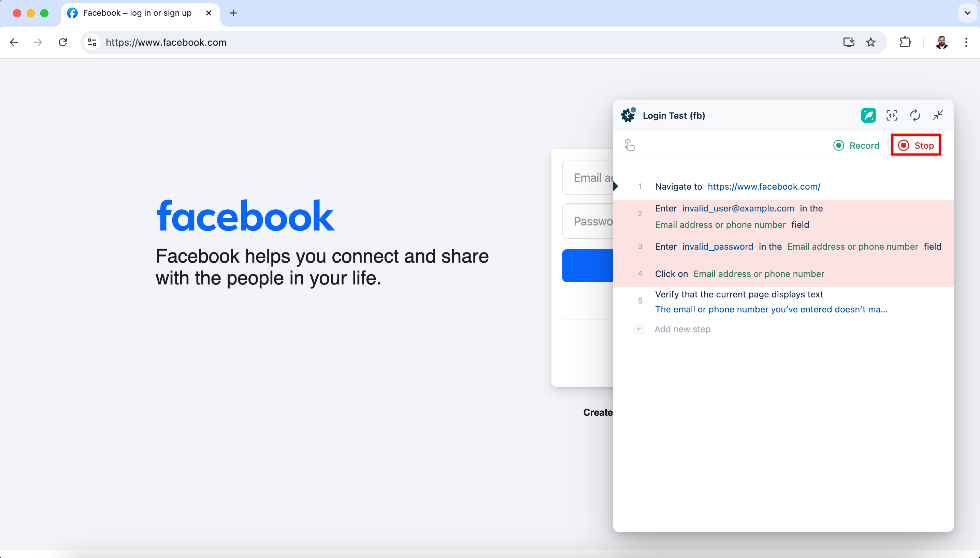Open the Chrome extensions puzzle icon
Viewport: 980px width, 558px height.
pos(905,42)
